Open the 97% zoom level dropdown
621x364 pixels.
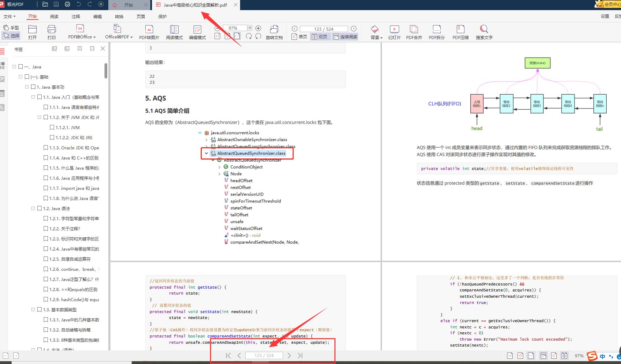[250, 28]
